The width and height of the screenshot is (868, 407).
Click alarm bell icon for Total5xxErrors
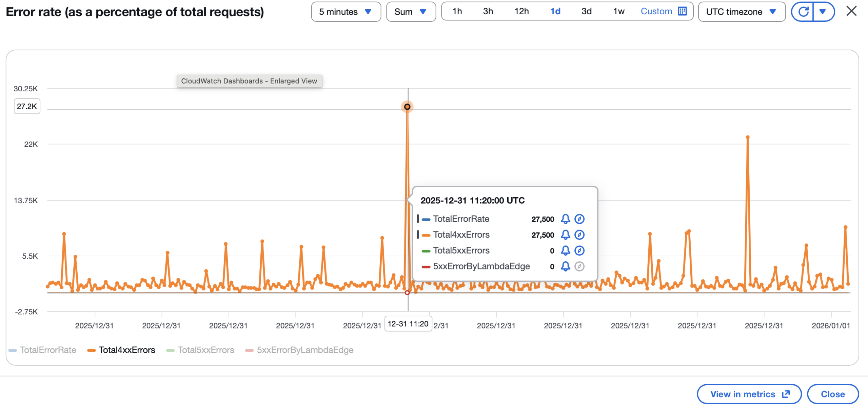coord(565,251)
